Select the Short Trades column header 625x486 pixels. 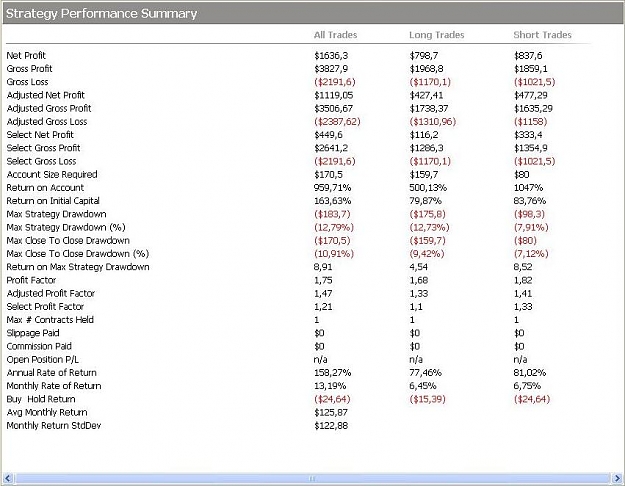[542, 35]
